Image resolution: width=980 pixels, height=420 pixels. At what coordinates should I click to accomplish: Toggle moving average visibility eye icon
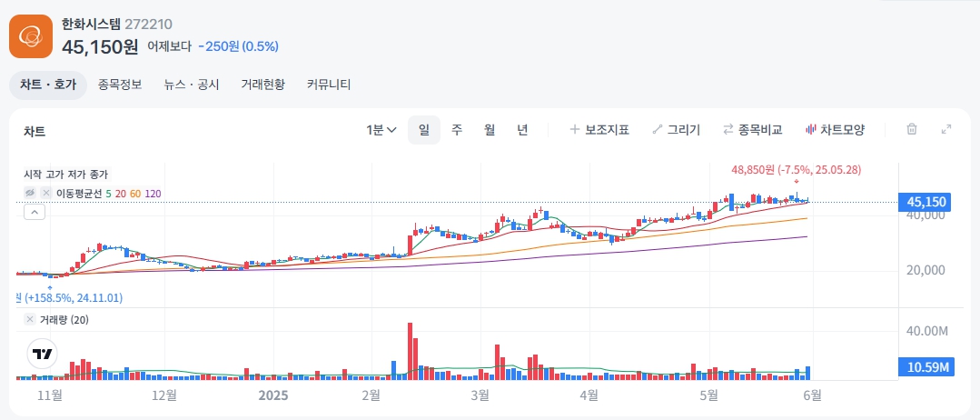click(x=29, y=194)
